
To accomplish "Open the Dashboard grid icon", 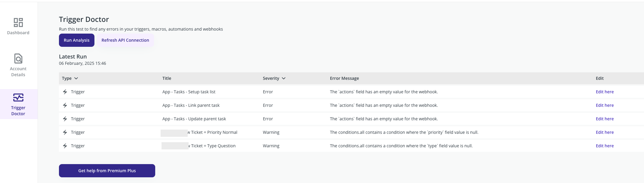I will (18, 22).
